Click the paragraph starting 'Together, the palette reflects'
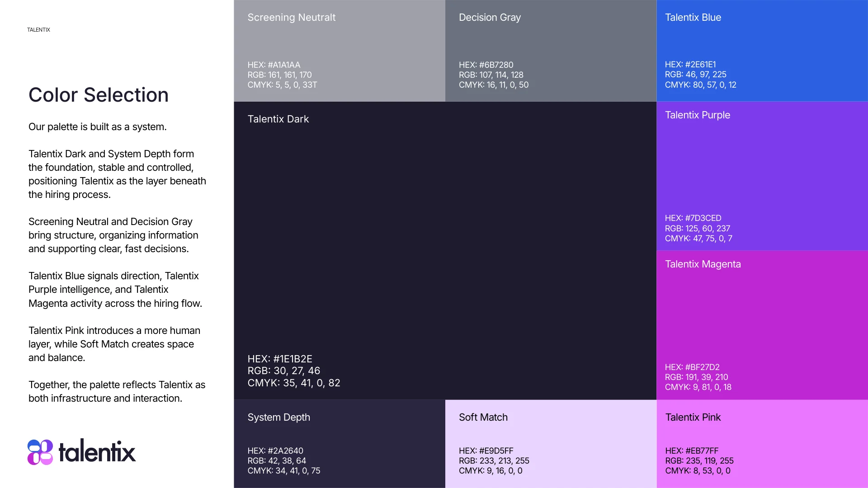The image size is (868, 488). (x=117, y=392)
